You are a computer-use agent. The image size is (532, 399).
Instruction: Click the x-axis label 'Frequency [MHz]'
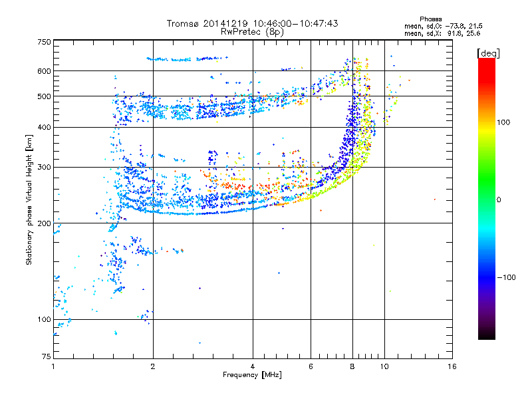tap(252, 375)
